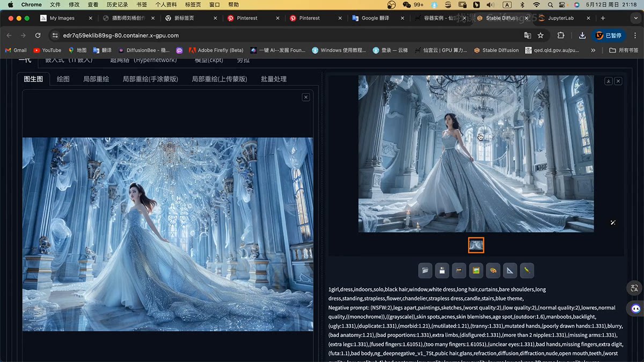Screen dimensions: 644x362
Task: Click the magic wand icon on output image
Action: coord(613,223)
